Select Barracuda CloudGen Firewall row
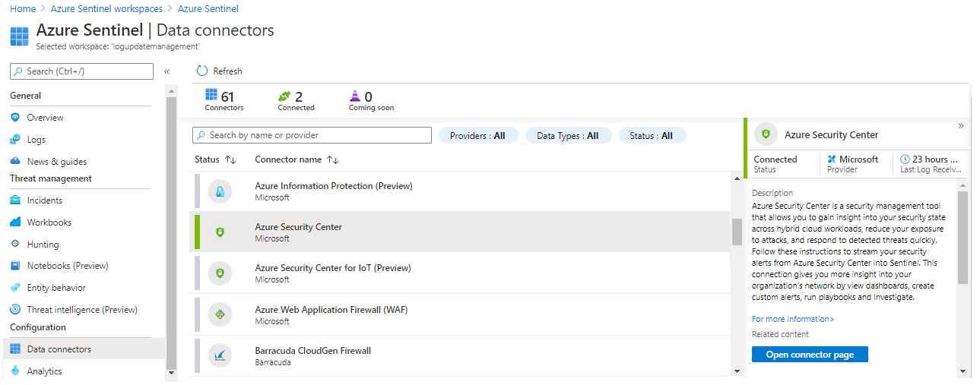 (x=459, y=356)
